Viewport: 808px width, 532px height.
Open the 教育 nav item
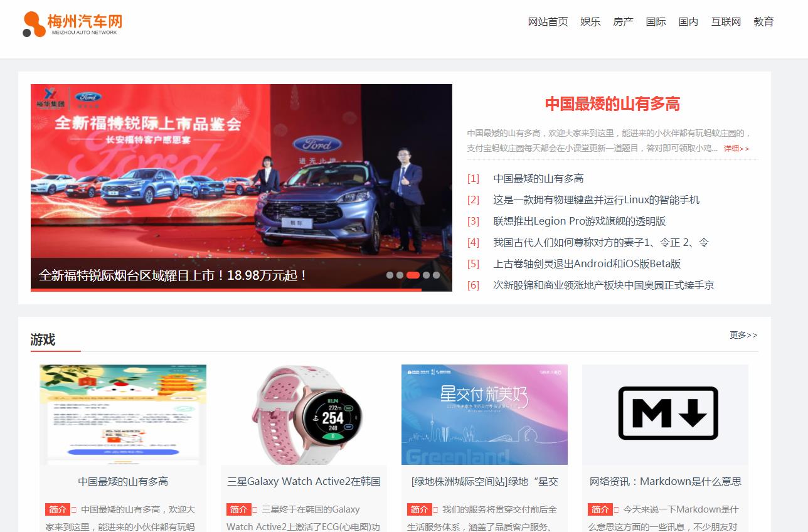(x=763, y=22)
